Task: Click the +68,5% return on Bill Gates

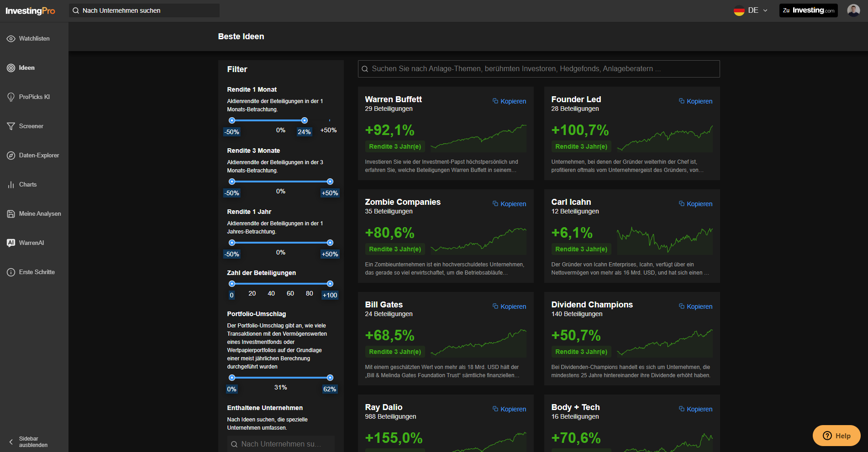Action: click(x=389, y=336)
